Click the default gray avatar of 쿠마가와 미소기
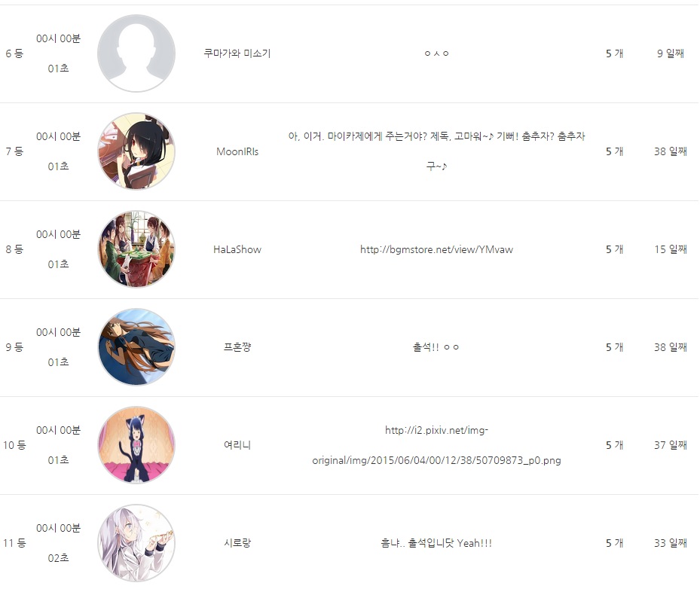Screen dimensions: 700x592 (136, 53)
